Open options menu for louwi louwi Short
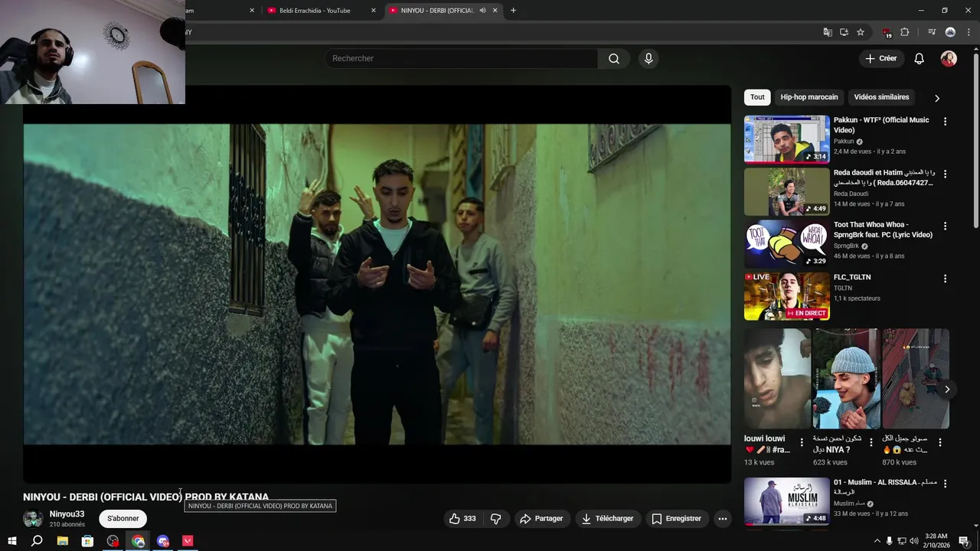 (802, 442)
